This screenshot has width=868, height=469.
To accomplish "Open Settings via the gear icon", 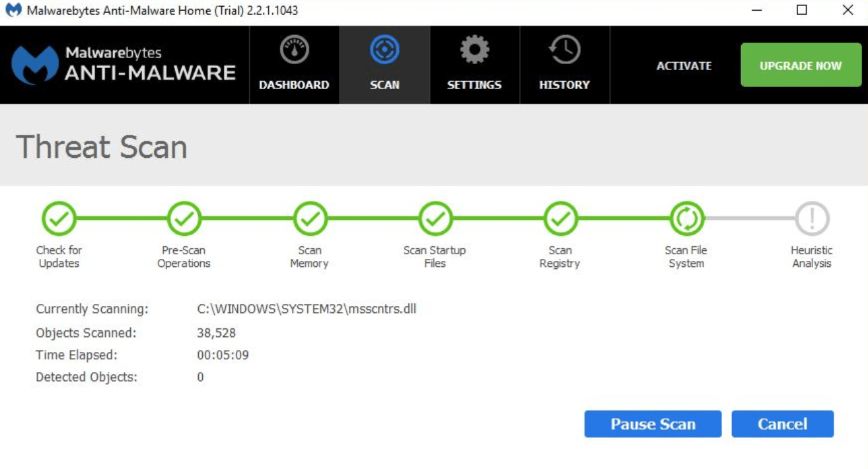I will [474, 51].
